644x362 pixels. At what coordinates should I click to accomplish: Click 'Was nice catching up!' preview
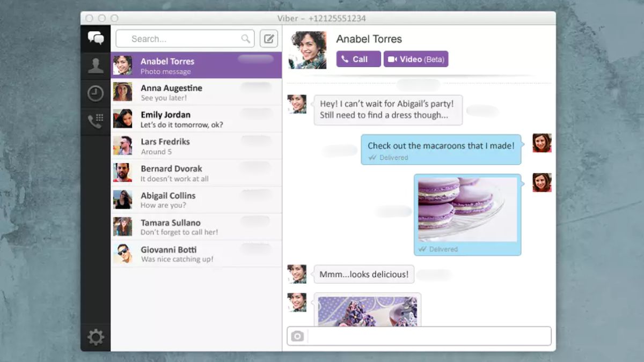tap(177, 259)
